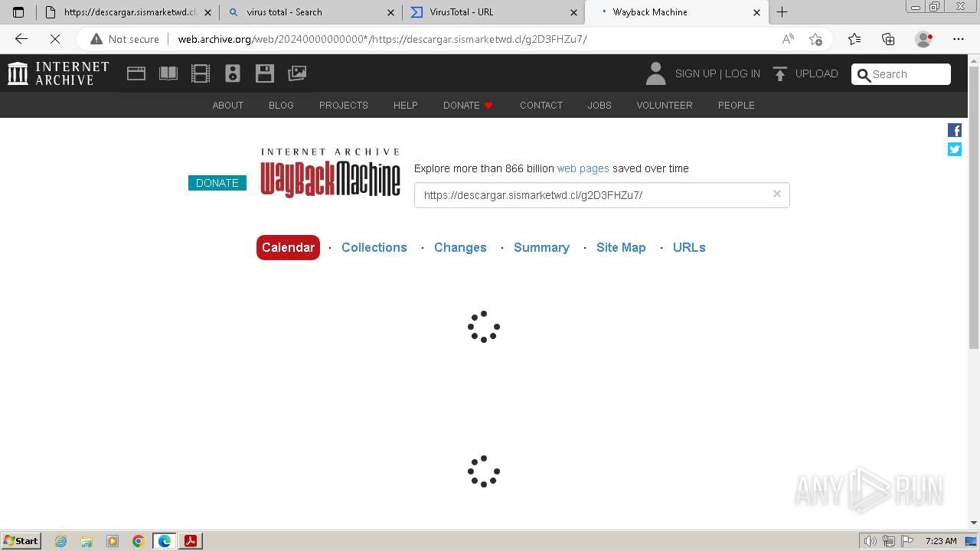The width and height of the screenshot is (980, 551).
Task: Share page on Facebook
Action: (955, 130)
